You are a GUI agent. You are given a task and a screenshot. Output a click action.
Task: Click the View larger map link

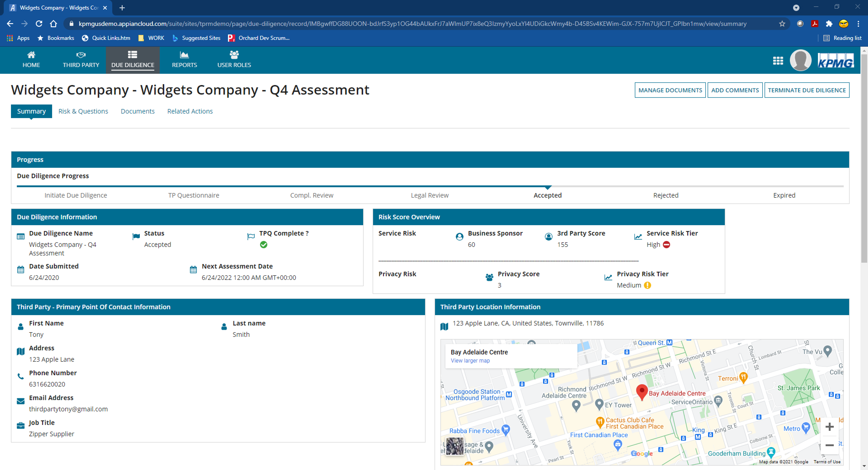pyautogui.click(x=470, y=361)
